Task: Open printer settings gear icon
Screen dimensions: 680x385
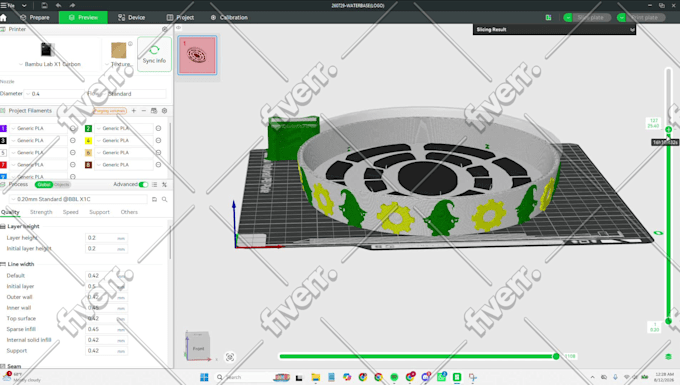Action: pos(165,29)
